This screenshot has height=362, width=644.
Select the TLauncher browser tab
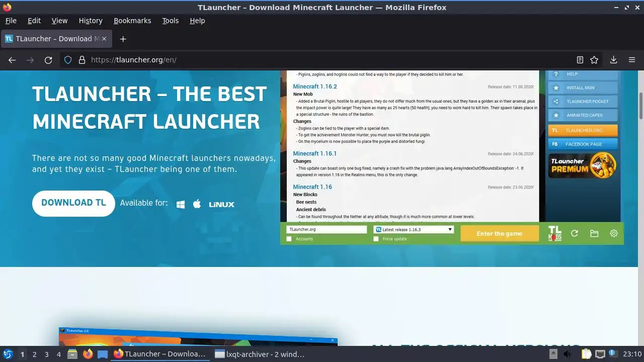tap(56, 39)
